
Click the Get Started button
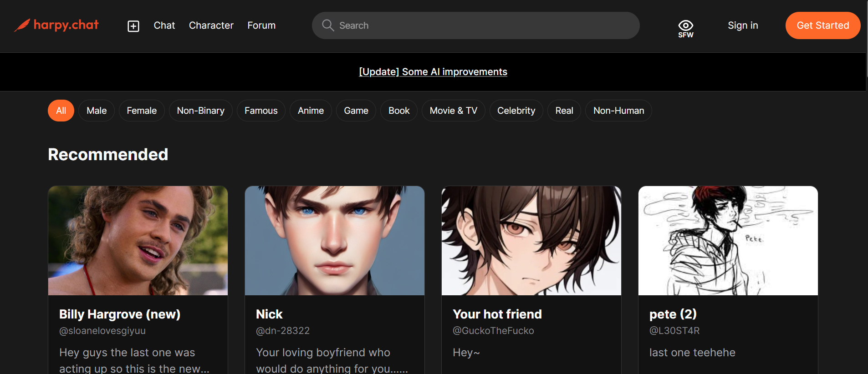(823, 25)
